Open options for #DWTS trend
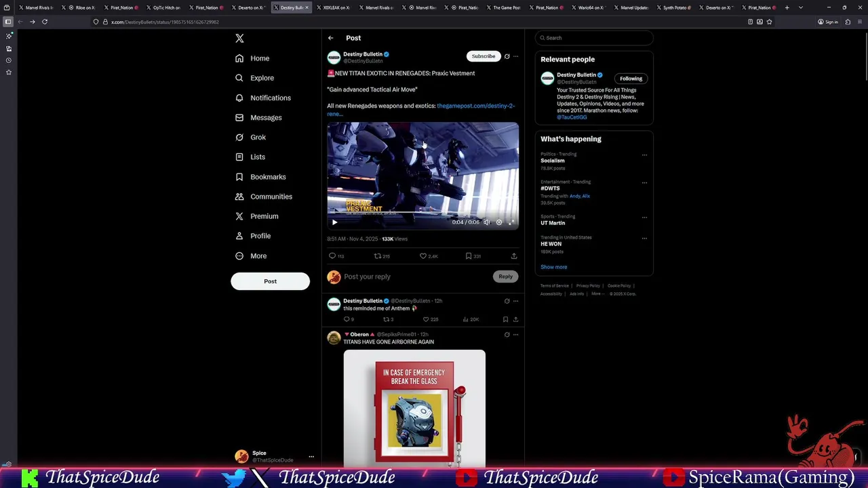The image size is (868, 488). coord(644,182)
